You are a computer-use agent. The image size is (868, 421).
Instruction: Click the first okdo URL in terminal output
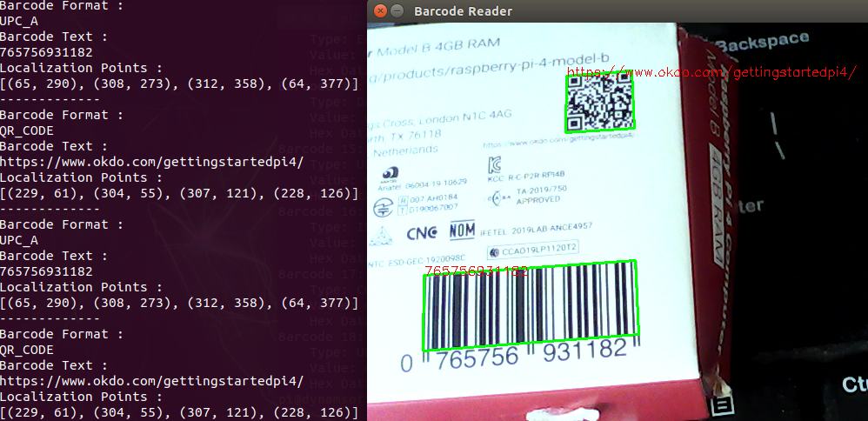[x=152, y=162]
